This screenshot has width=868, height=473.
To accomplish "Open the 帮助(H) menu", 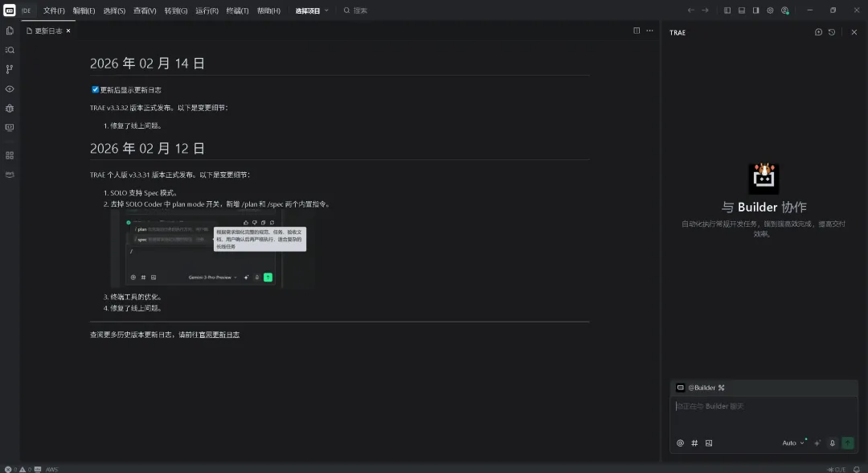I will [268, 10].
